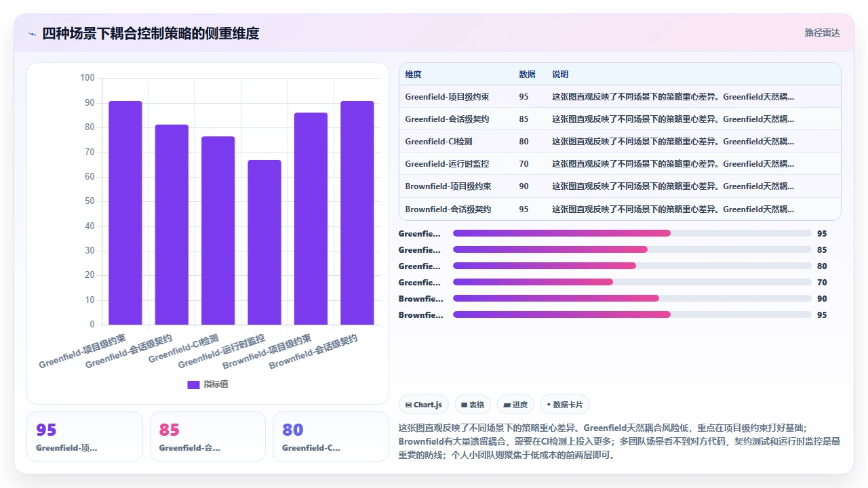The height and width of the screenshot is (488, 868).
Task: Select the Chart.js tag
Action: tap(424, 405)
